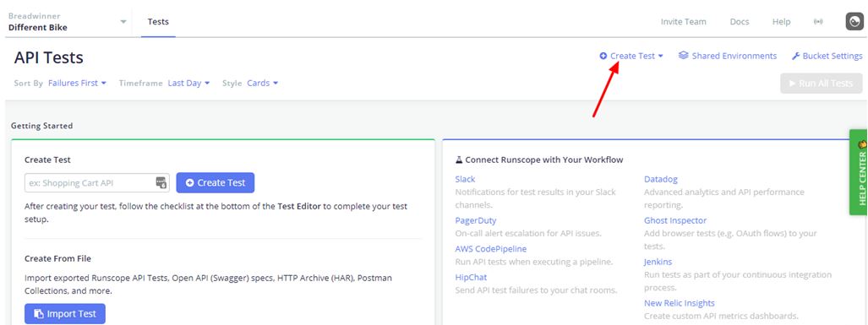Open the HipChat integration link

[471, 277]
